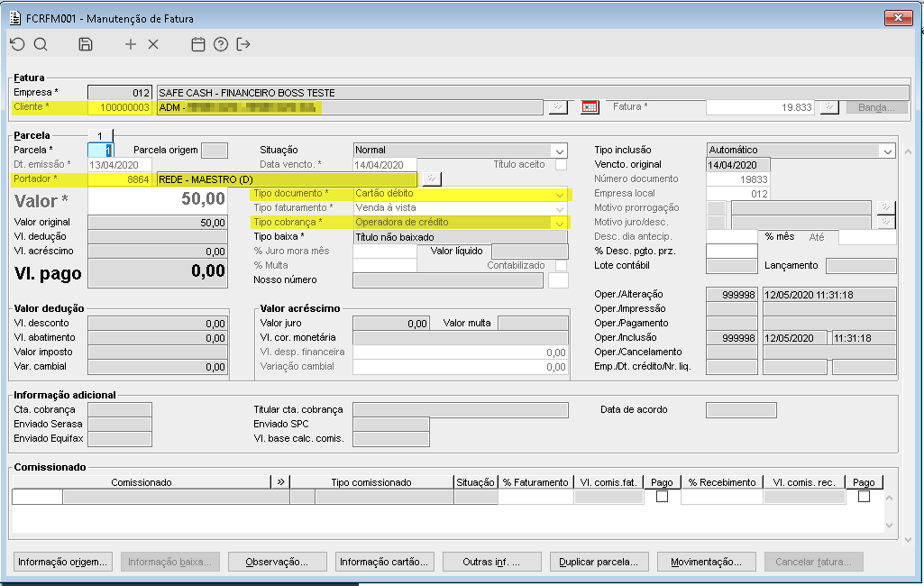Click the % Desc. pgto. prz. input field
This screenshot has height=586, width=924.
731,251
